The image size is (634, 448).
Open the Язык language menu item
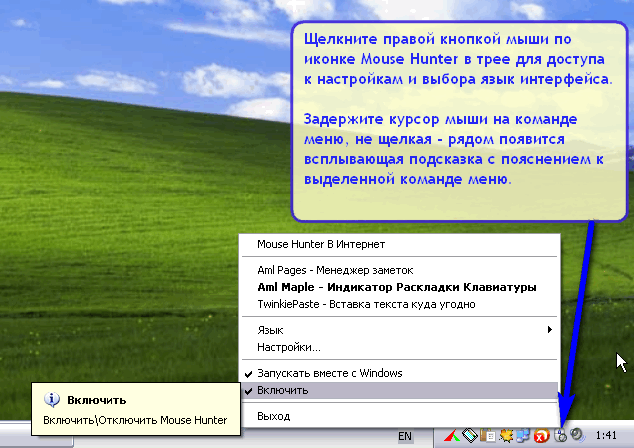399,330
